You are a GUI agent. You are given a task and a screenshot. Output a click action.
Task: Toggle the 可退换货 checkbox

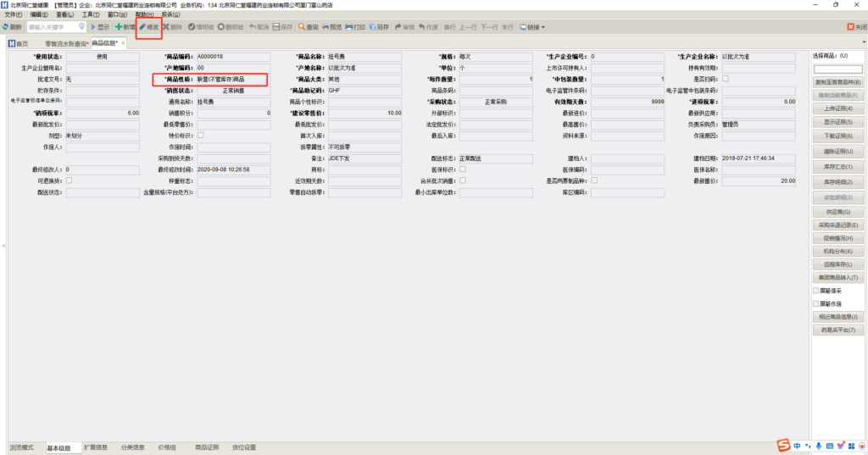(x=70, y=180)
